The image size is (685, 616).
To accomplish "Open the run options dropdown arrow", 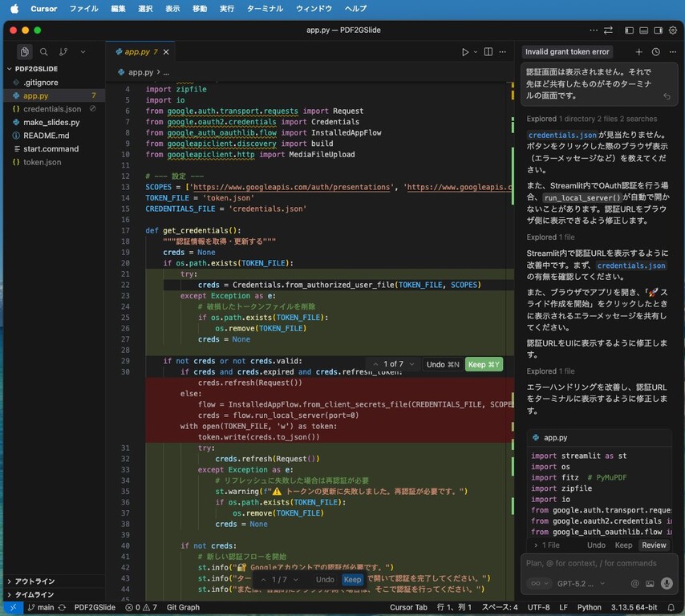I will 474,52.
